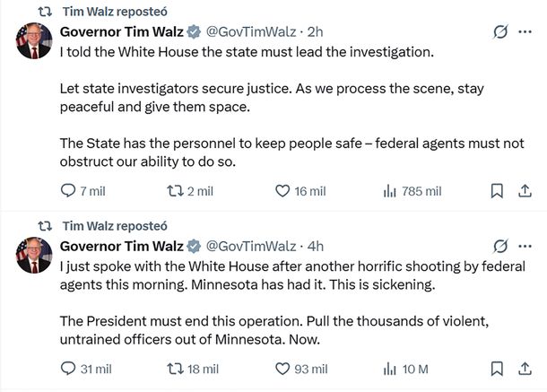Open Grok icon on the 4h tweet

click(502, 246)
